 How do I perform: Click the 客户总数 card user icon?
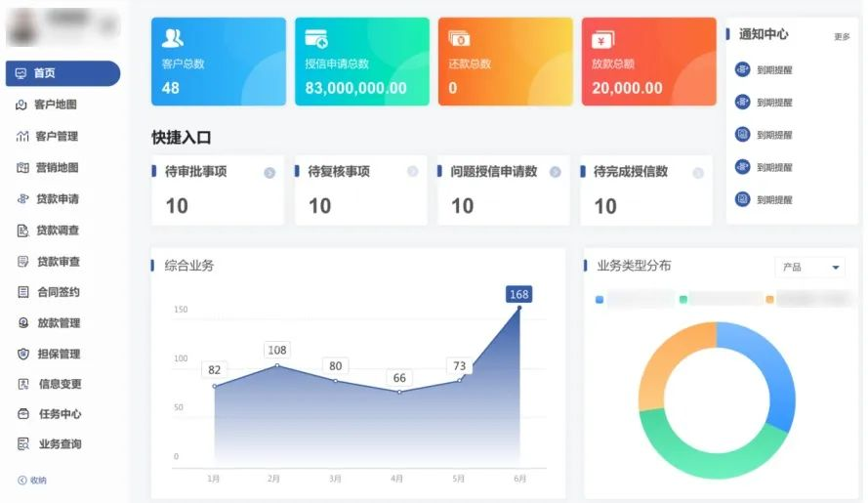[x=173, y=38]
